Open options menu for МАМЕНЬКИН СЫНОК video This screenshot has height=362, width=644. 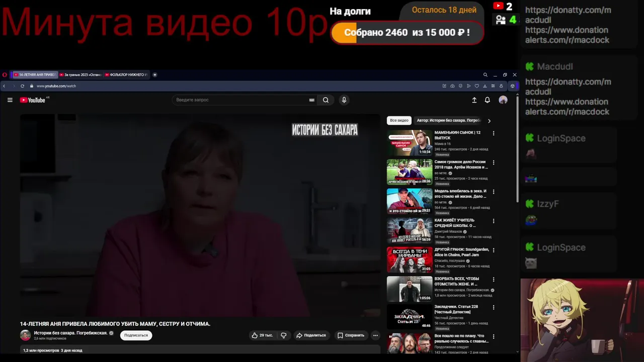pyautogui.click(x=493, y=133)
